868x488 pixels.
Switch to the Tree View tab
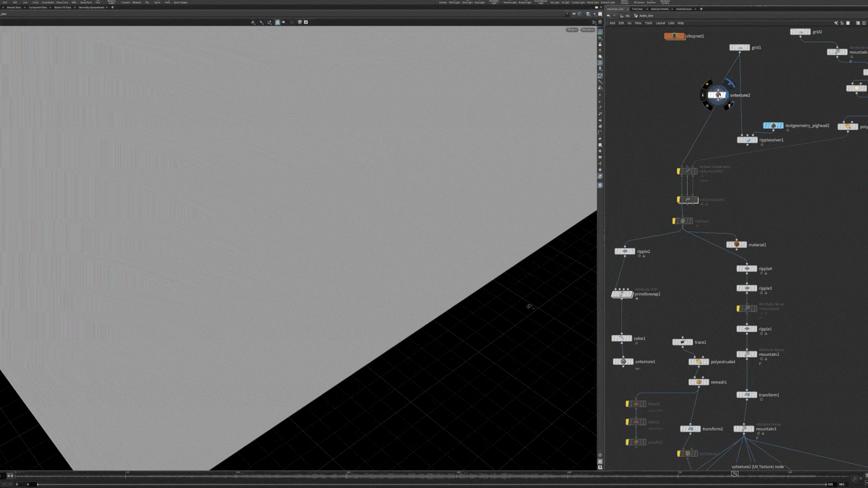pos(637,9)
